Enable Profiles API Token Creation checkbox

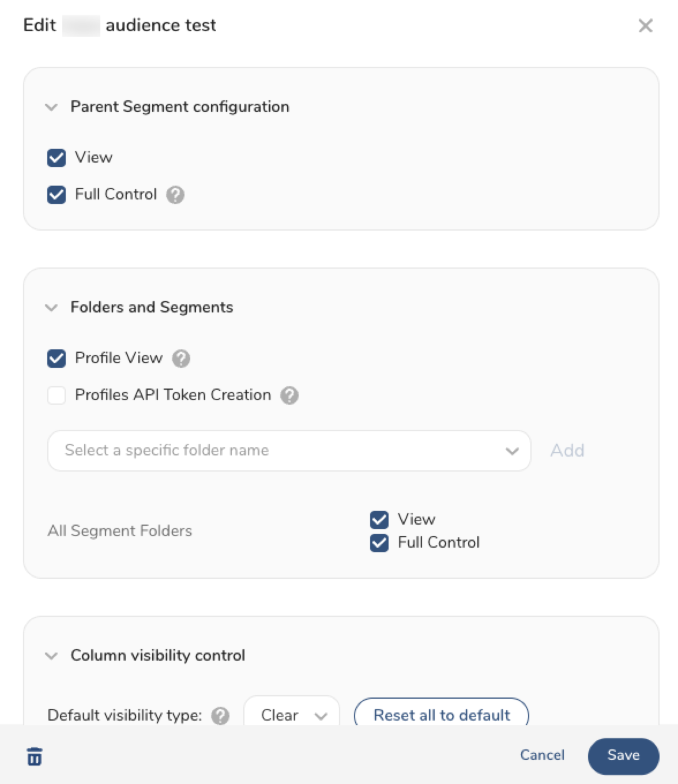[56, 395]
